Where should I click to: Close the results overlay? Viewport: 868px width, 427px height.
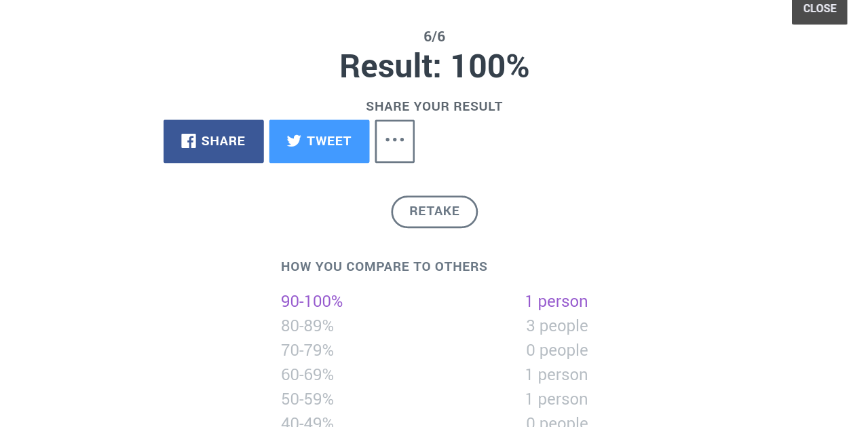coord(820,10)
